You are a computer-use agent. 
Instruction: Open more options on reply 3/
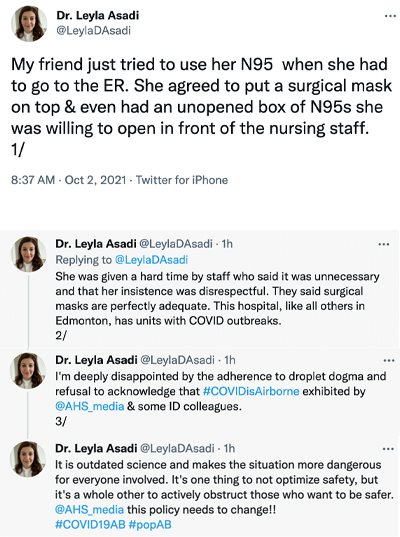tap(389, 361)
